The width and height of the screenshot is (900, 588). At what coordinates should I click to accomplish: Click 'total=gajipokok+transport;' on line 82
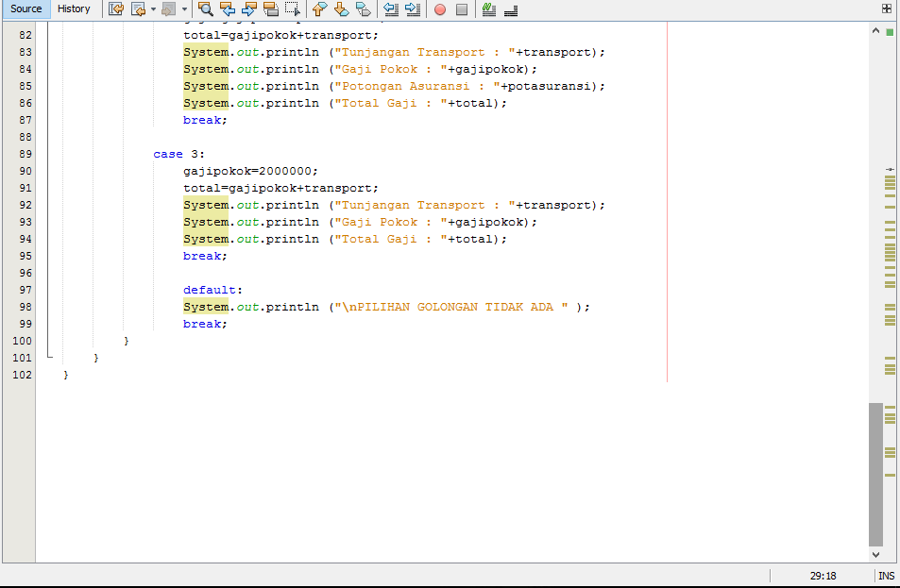[x=280, y=36]
